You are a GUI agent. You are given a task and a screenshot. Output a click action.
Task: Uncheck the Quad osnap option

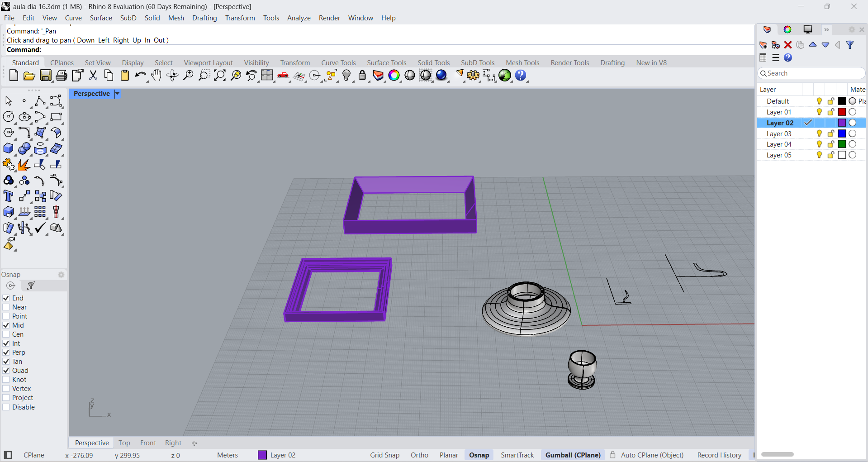click(6, 371)
